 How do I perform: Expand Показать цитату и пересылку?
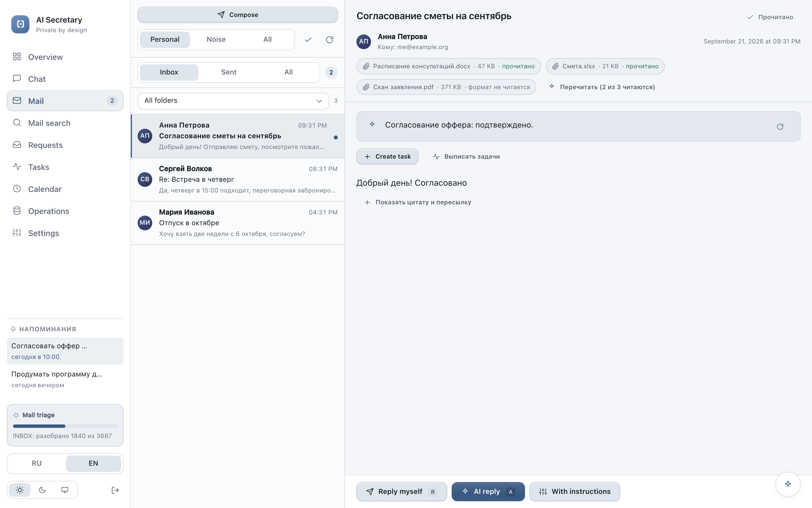tap(418, 202)
